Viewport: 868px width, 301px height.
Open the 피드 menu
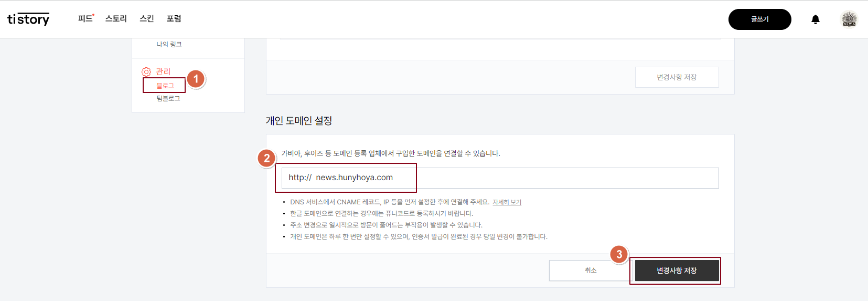coord(85,19)
